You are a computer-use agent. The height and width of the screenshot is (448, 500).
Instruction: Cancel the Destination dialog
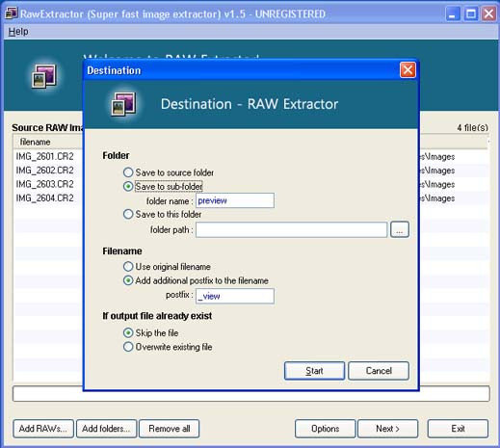(x=379, y=371)
